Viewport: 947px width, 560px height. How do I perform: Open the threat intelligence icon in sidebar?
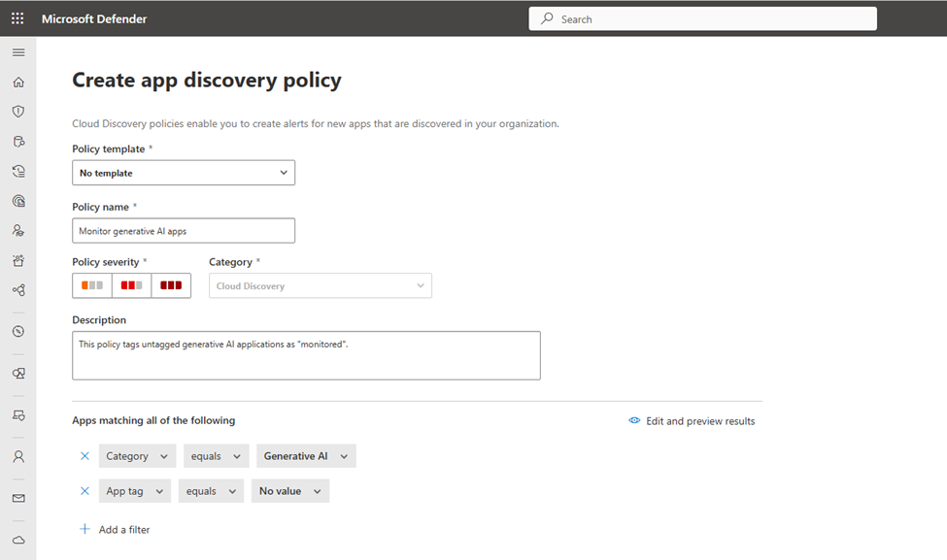tap(18, 201)
